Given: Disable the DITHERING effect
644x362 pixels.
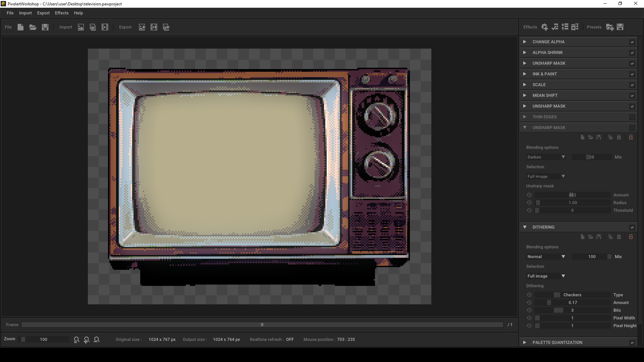Looking at the screenshot, I should point(632,227).
